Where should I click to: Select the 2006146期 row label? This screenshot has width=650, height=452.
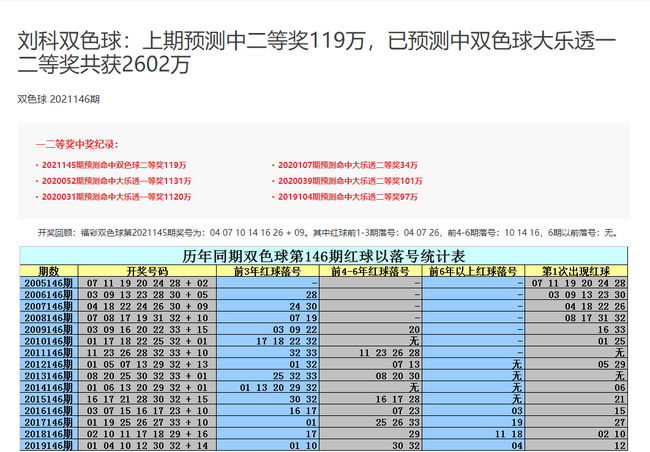[x=49, y=294]
